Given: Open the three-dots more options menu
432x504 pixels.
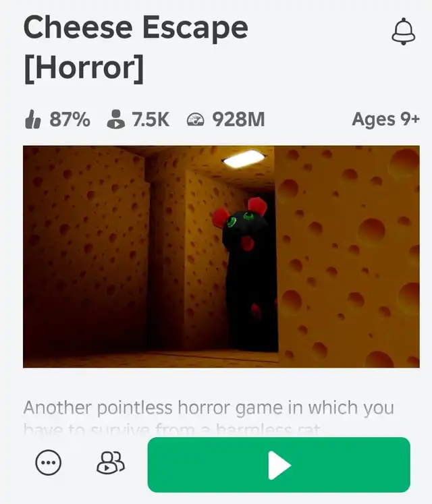Looking at the screenshot, I should tap(48, 463).
